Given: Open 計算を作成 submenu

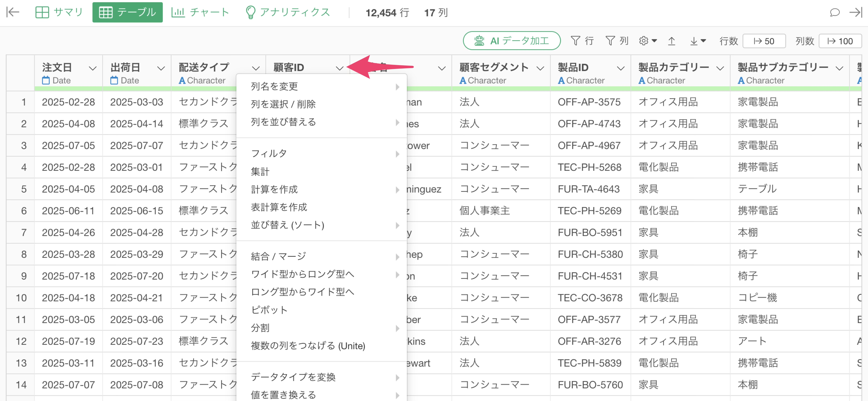Looking at the screenshot, I should 322,189.
